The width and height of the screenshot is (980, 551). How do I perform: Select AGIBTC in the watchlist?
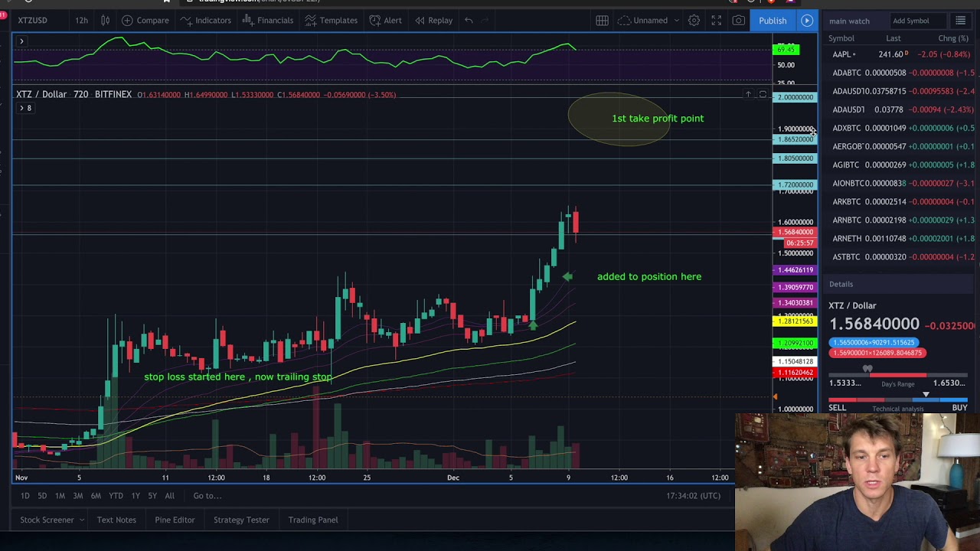pyautogui.click(x=900, y=165)
